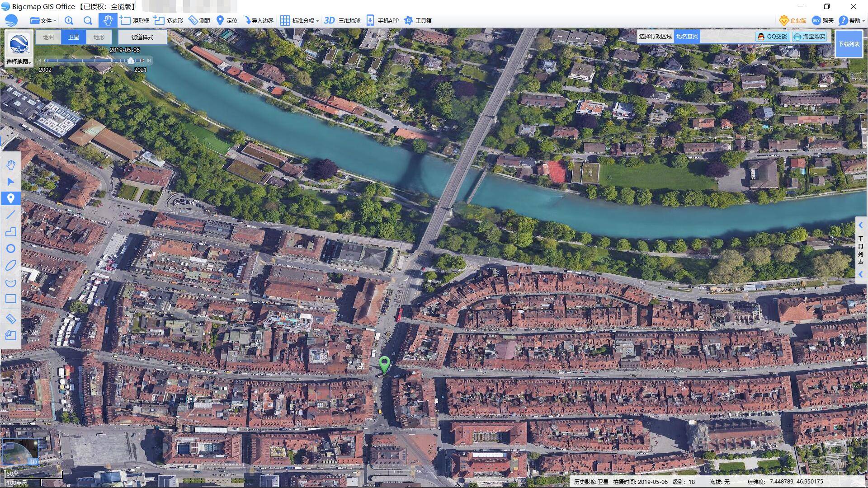
Task: Open the 定位 locate tool
Action: tap(227, 20)
